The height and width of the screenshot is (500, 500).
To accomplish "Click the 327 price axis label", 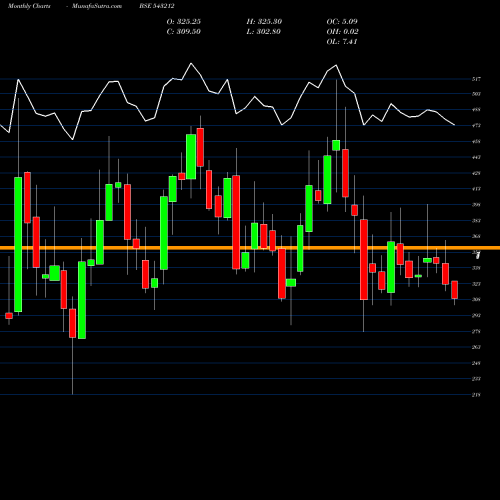I will (476, 284).
